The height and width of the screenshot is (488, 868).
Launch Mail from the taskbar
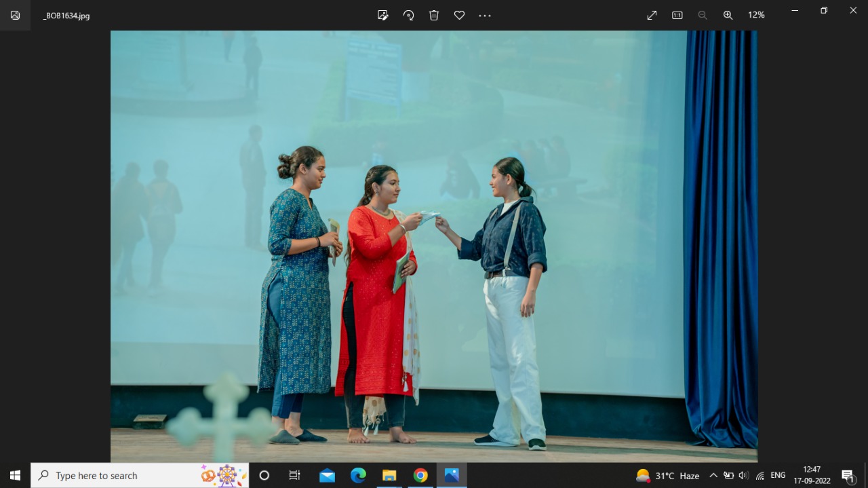pos(327,476)
